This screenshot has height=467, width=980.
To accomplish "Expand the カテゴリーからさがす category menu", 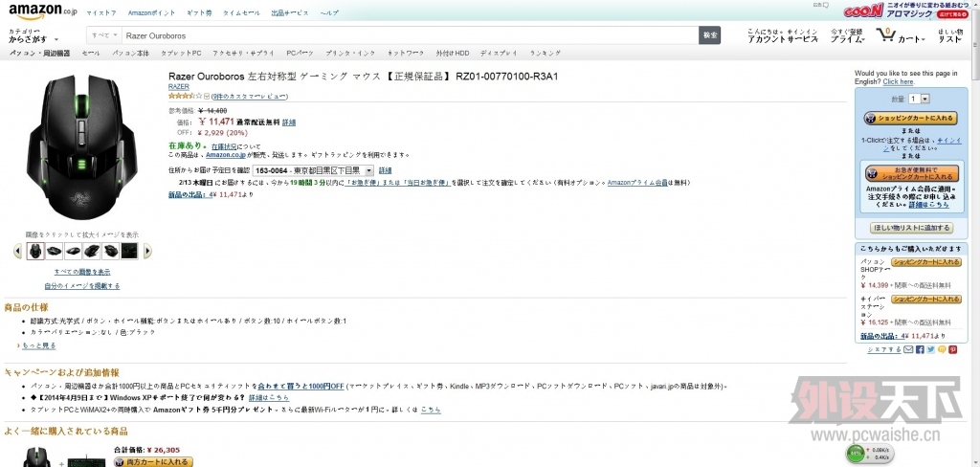I will pyautogui.click(x=33, y=35).
